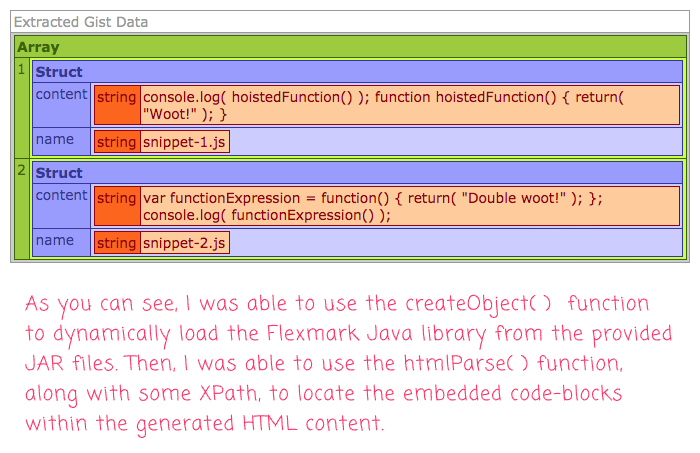The width and height of the screenshot is (700, 453).
Task: Click the string label beside hoistedFunction content
Action: coord(117,105)
